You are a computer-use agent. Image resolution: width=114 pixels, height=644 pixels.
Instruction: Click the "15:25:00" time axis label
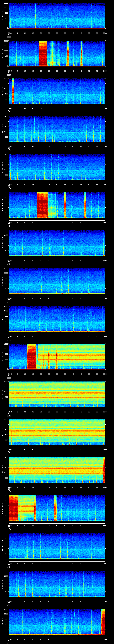9,147
